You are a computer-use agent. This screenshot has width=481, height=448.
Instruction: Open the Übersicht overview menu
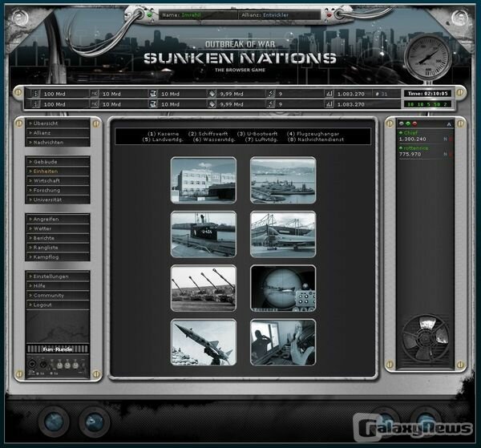point(58,123)
